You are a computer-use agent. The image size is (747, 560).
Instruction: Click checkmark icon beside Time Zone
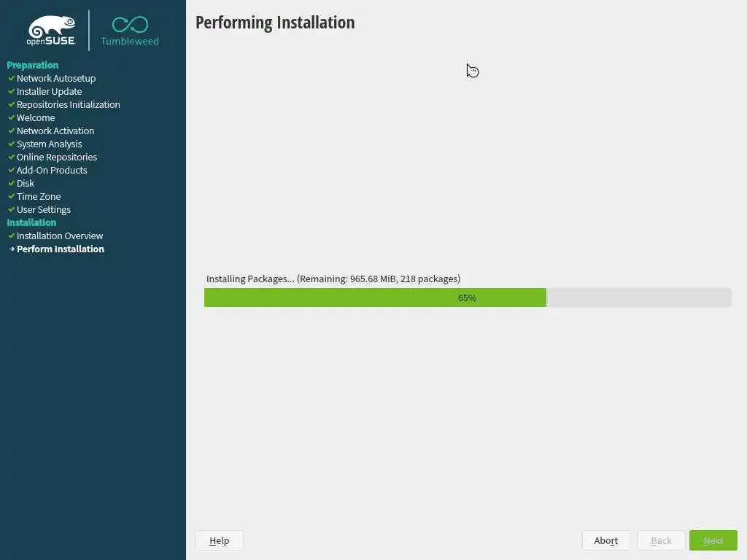click(x=12, y=196)
